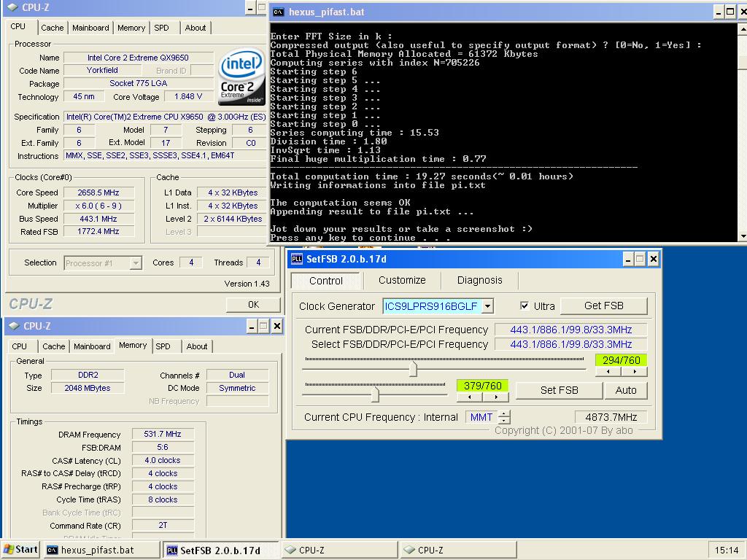Click the CPU-Z title bar icon in top window

pyautogui.click(x=13, y=7)
